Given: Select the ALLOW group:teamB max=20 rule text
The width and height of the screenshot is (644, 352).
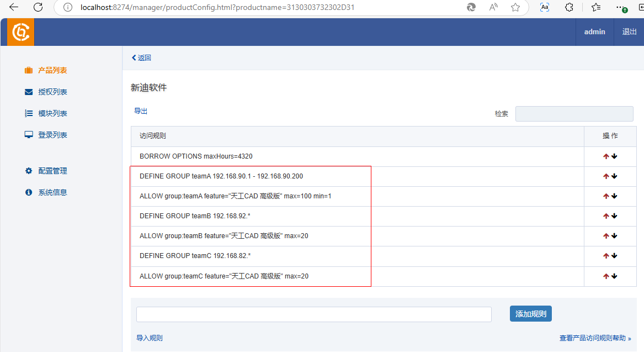Looking at the screenshot, I should (x=224, y=236).
